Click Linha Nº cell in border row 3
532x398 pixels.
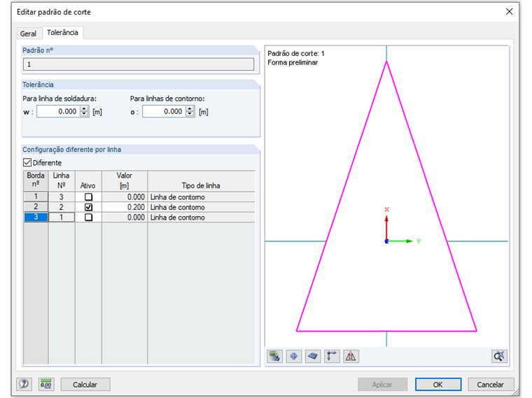tap(62, 218)
